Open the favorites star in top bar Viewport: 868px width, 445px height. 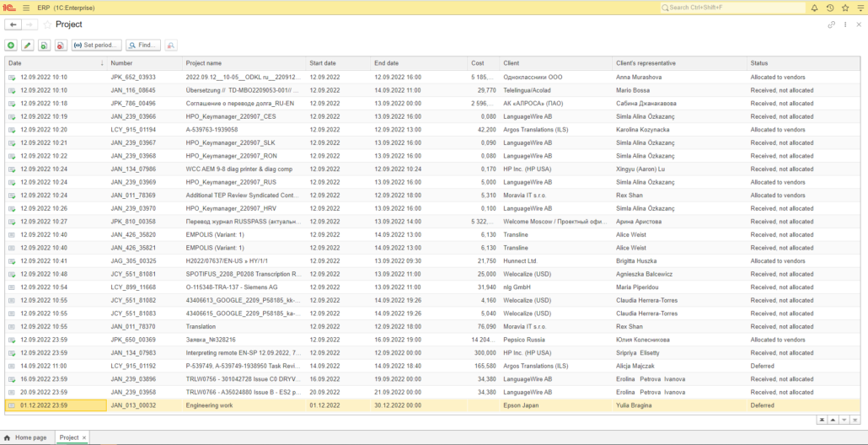845,8
